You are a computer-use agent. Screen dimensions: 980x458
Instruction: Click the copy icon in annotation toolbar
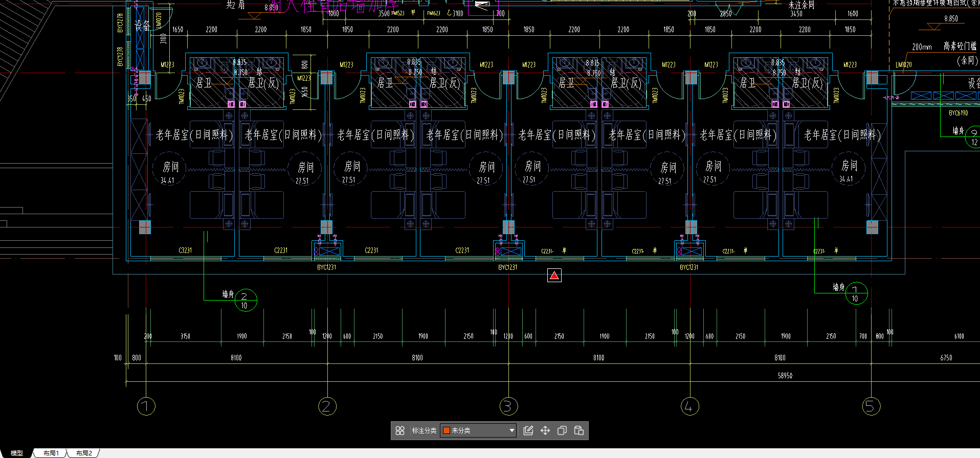(562, 430)
